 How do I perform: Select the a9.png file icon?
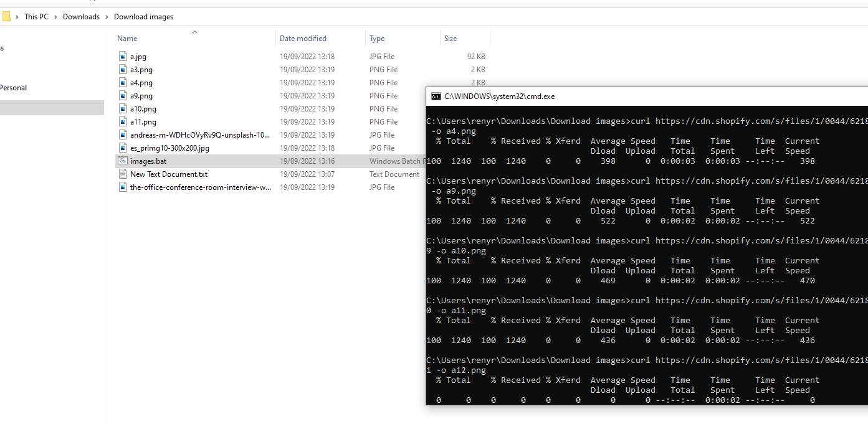click(x=123, y=96)
